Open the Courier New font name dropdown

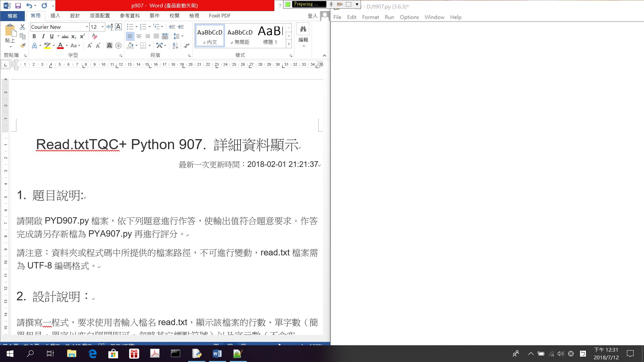click(x=87, y=27)
